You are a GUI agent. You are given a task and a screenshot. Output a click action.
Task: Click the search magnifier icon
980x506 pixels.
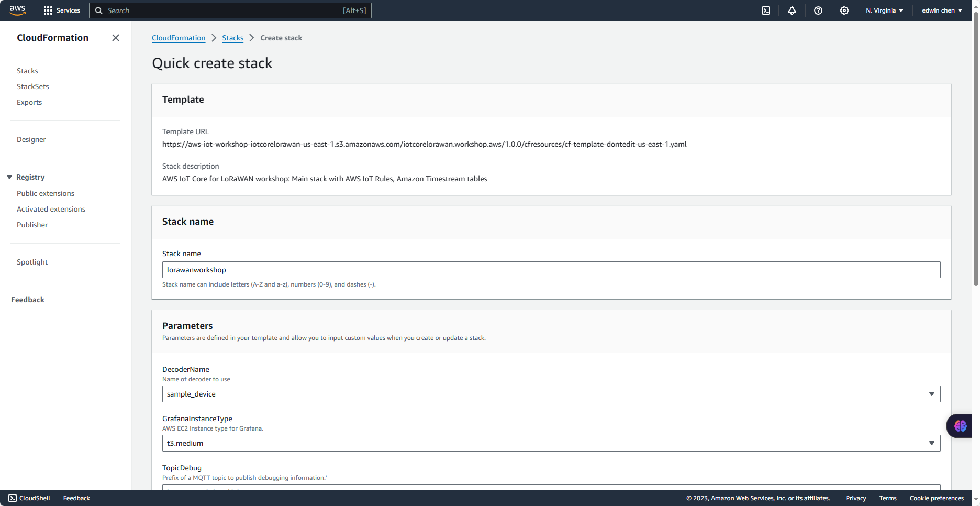[98, 10]
